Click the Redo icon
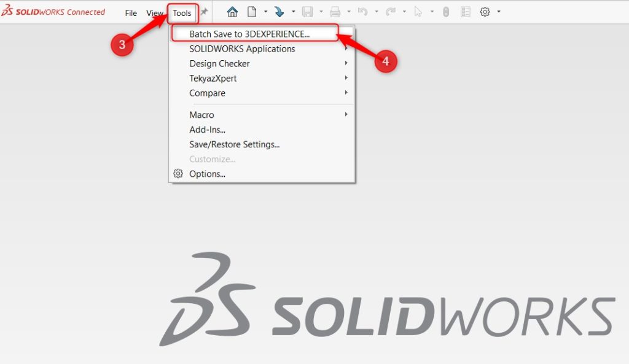The image size is (629, 364). pyautogui.click(x=390, y=12)
